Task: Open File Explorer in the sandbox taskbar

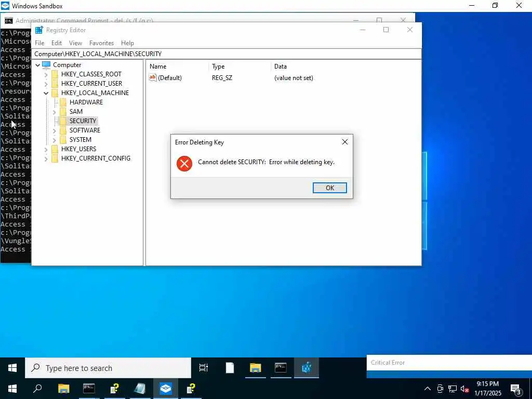Action: pyautogui.click(x=255, y=368)
